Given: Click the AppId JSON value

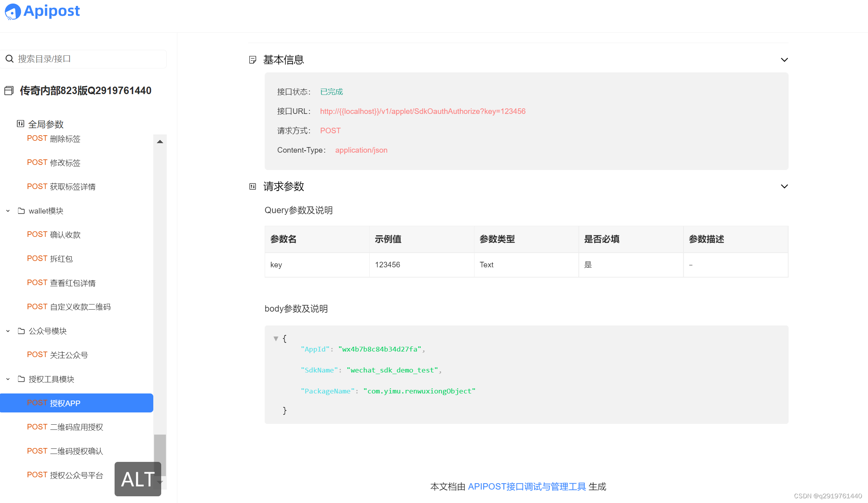Looking at the screenshot, I should point(380,349).
